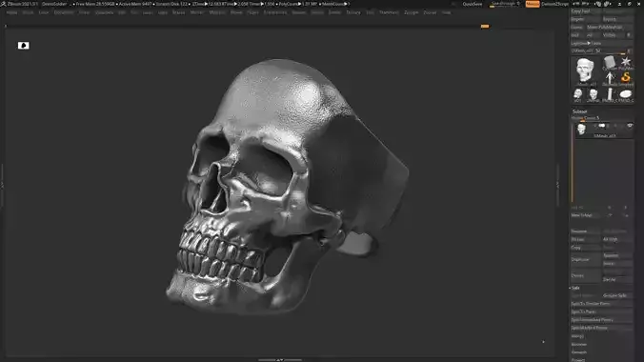Expand the Boolean section
Image resolution: width=644 pixels, height=362 pixels.
coord(578,344)
